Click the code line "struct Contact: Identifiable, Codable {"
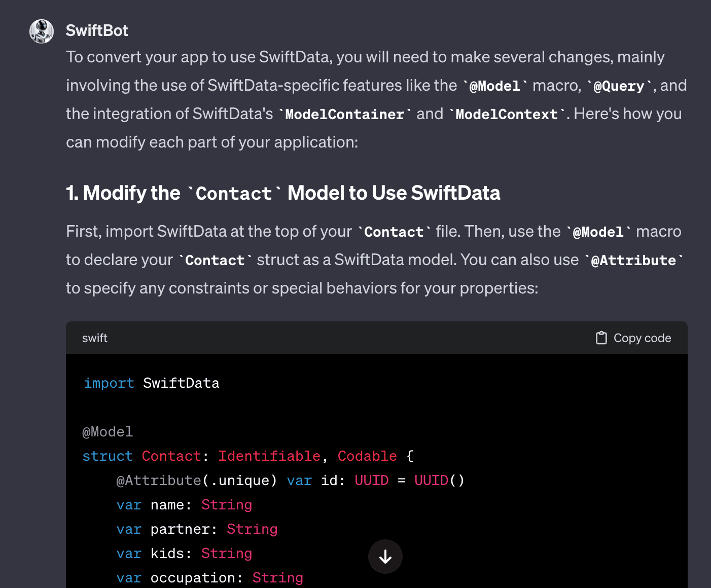The image size is (711, 588). tap(248, 456)
